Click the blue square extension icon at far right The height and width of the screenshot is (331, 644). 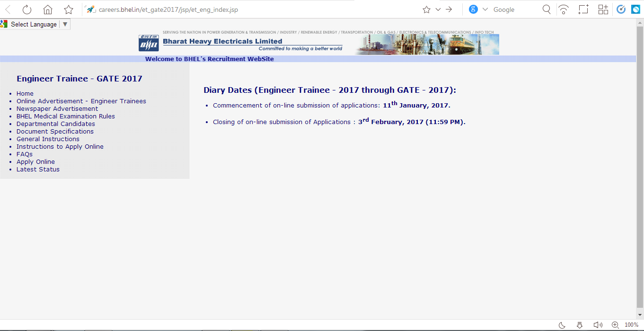[x=635, y=9]
